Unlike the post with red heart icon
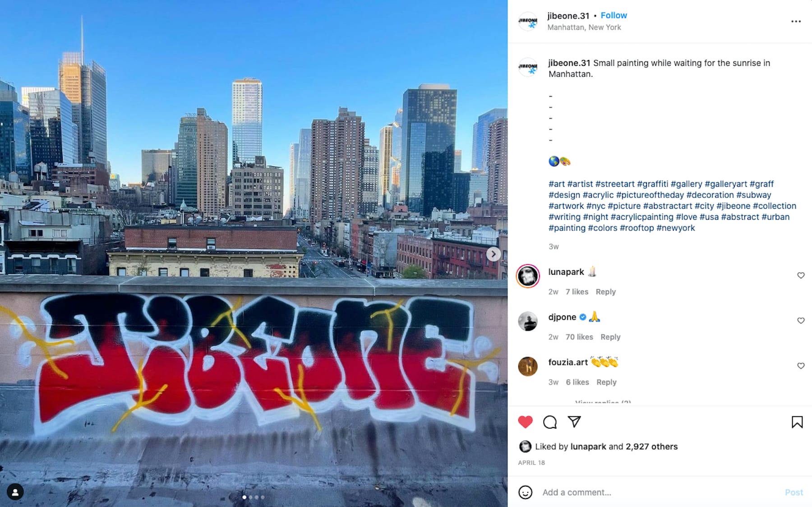The height and width of the screenshot is (507, 812). pyautogui.click(x=525, y=422)
